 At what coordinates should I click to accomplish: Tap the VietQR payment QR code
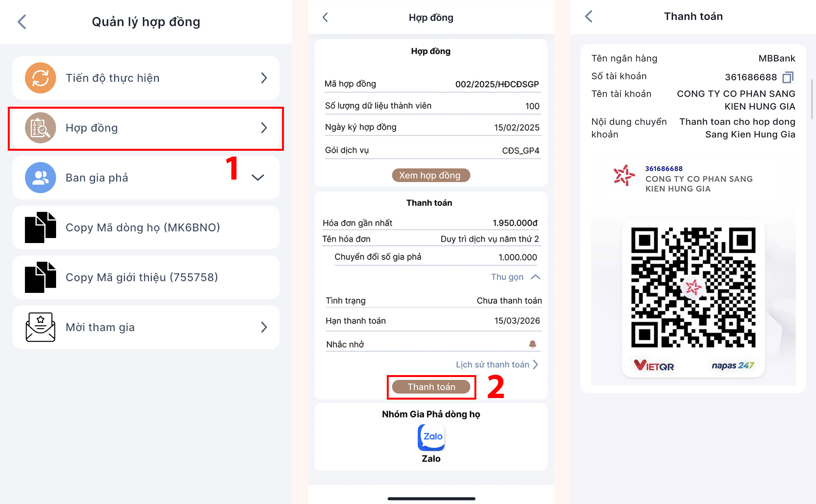pos(693,287)
